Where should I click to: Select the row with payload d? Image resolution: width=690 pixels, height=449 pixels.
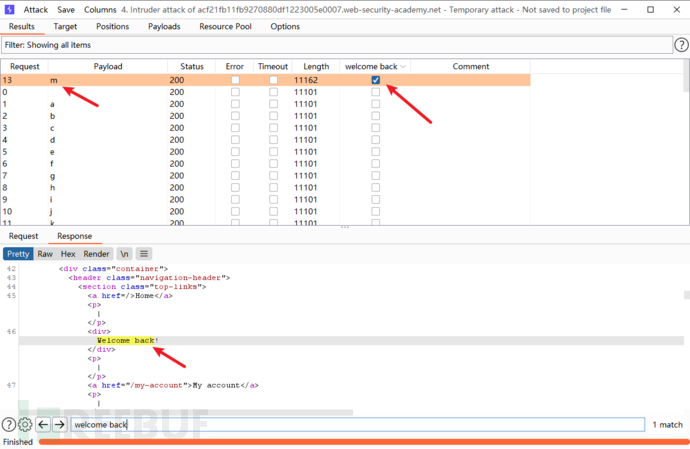(266, 140)
